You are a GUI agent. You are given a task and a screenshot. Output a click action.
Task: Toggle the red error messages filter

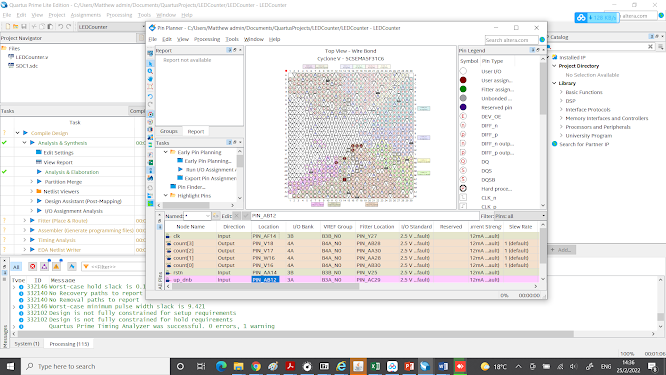(32, 267)
